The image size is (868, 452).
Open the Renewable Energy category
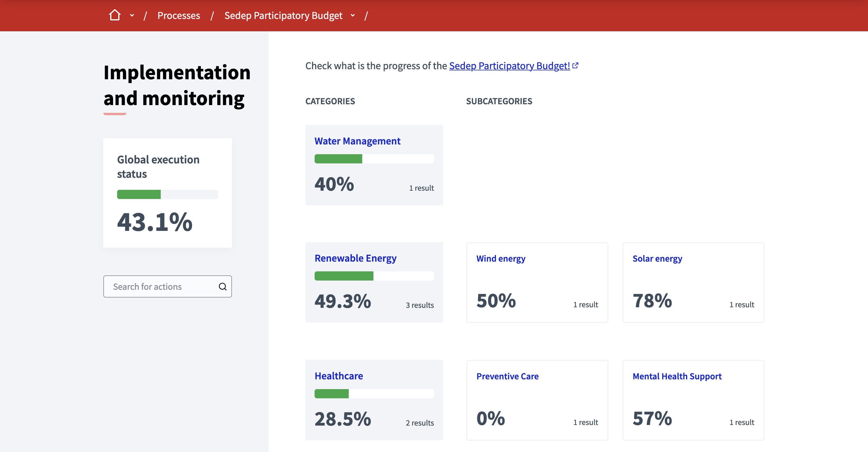coord(355,258)
